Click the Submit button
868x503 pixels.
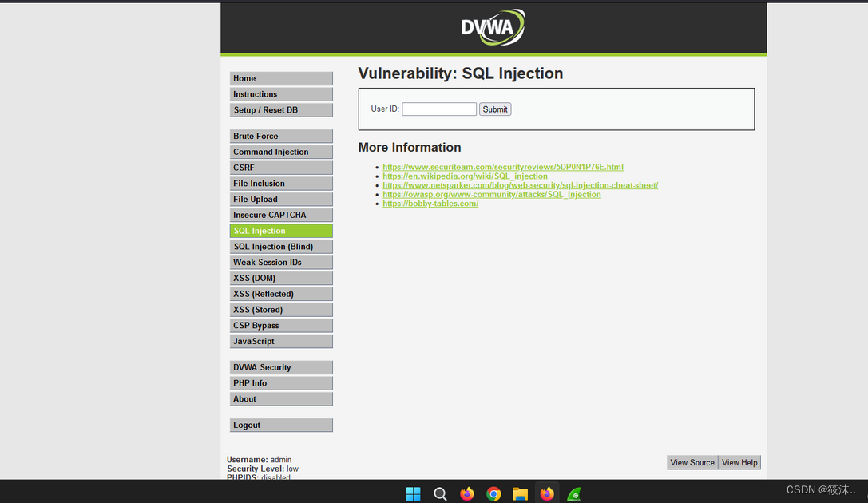pyautogui.click(x=495, y=109)
